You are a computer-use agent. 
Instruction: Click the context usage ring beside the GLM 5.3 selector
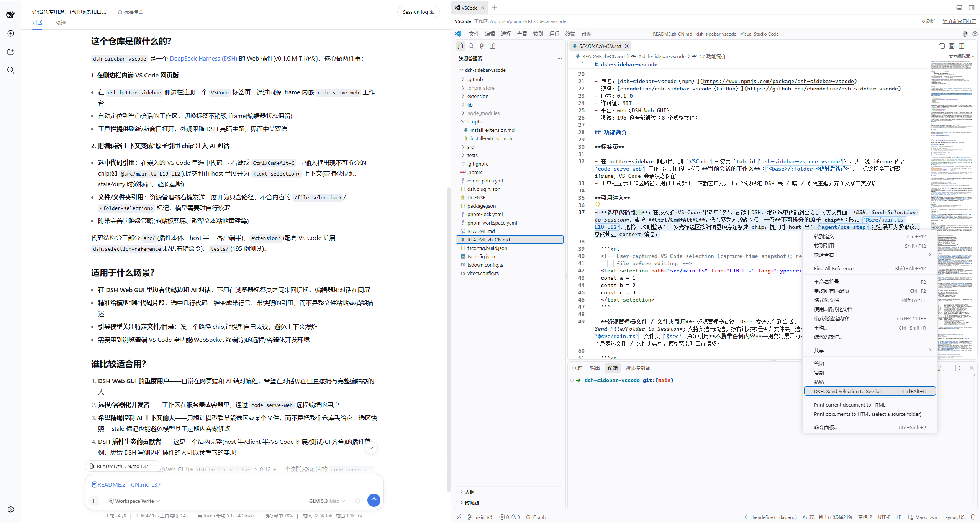click(357, 501)
